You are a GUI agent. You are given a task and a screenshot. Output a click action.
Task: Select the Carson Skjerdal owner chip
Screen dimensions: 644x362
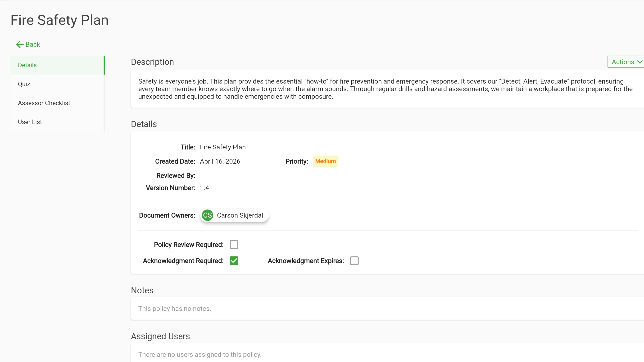coord(234,215)
